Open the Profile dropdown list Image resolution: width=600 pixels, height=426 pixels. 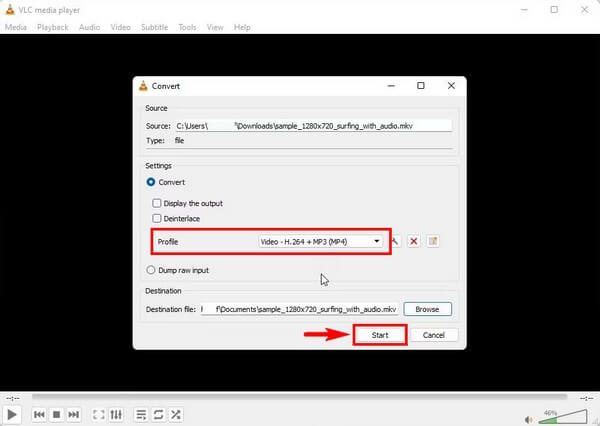[321, 242]
